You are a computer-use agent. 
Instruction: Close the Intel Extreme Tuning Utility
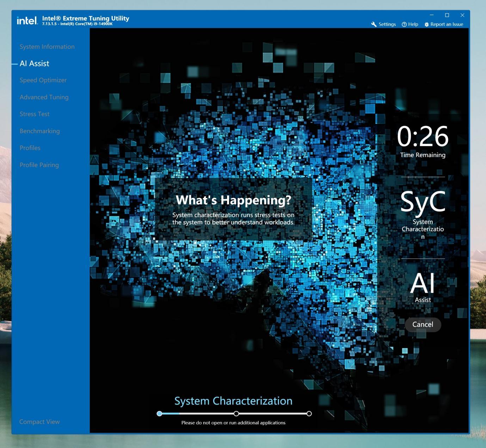coord(462,15)
